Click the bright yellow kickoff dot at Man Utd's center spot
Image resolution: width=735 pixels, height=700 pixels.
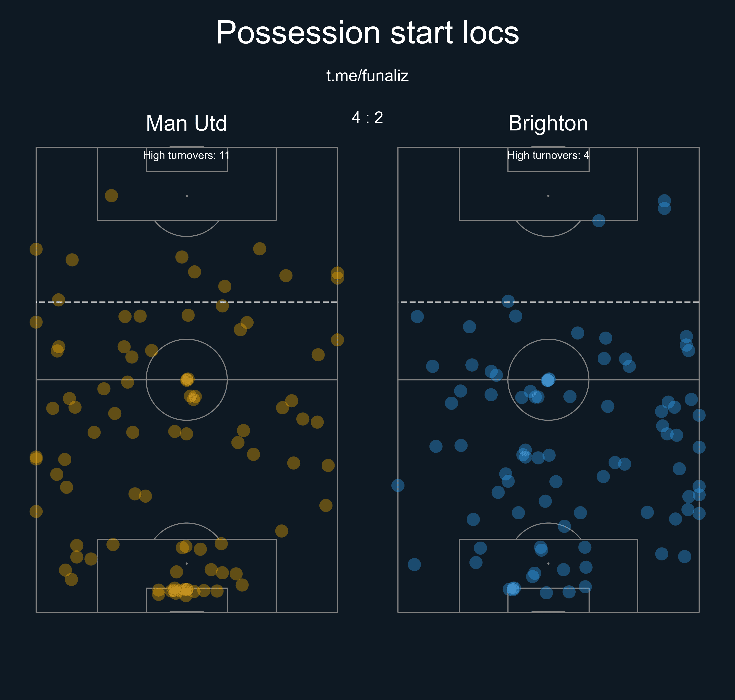tap(187, 380)
